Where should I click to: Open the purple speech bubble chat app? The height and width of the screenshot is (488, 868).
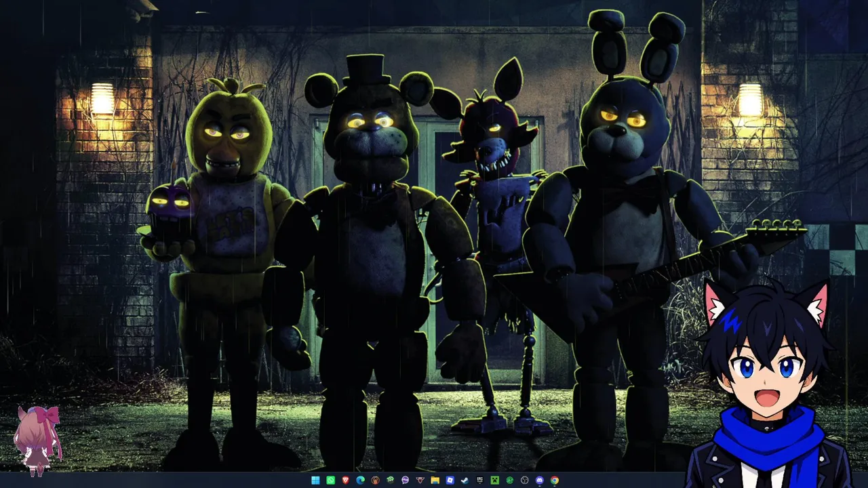point(405,481)
